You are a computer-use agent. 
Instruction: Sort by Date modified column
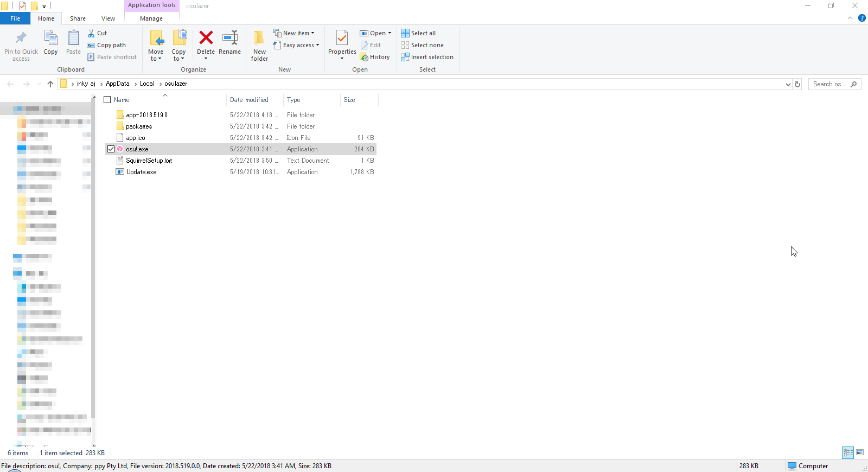tap(249, 100)
